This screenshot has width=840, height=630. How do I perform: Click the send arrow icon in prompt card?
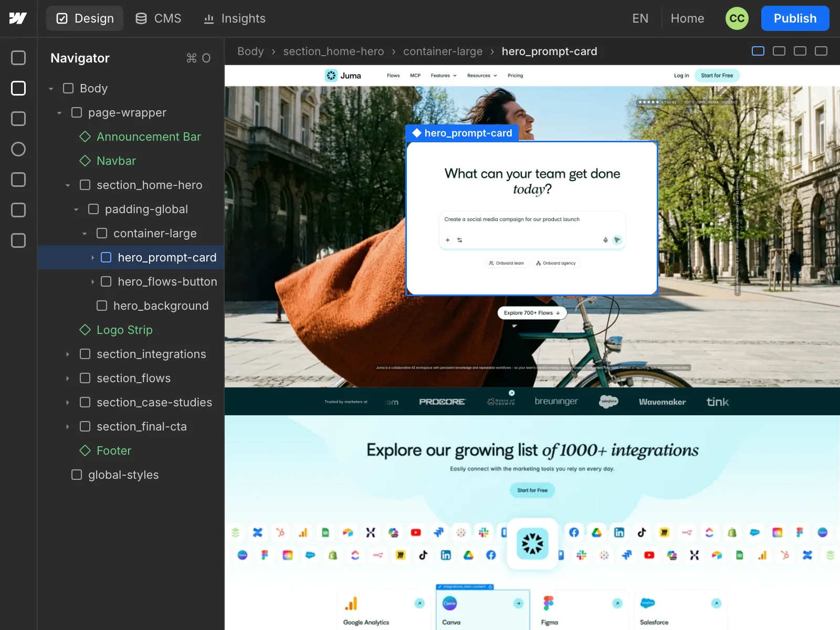[x=617, y=240]
